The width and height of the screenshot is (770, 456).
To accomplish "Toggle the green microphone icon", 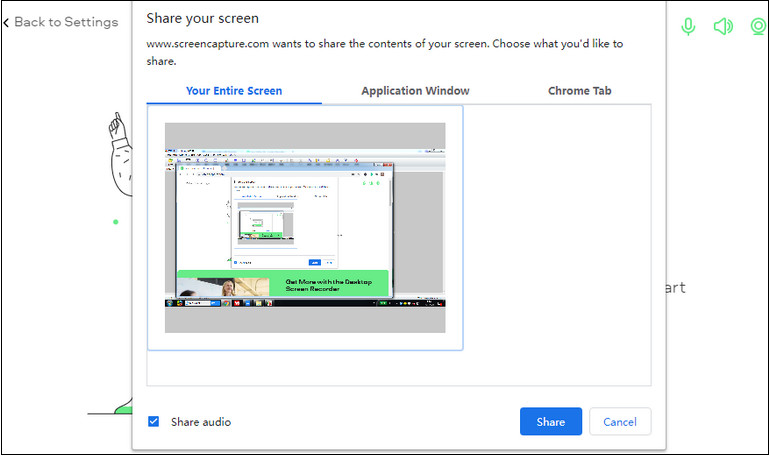I will [x=688, y=26].
